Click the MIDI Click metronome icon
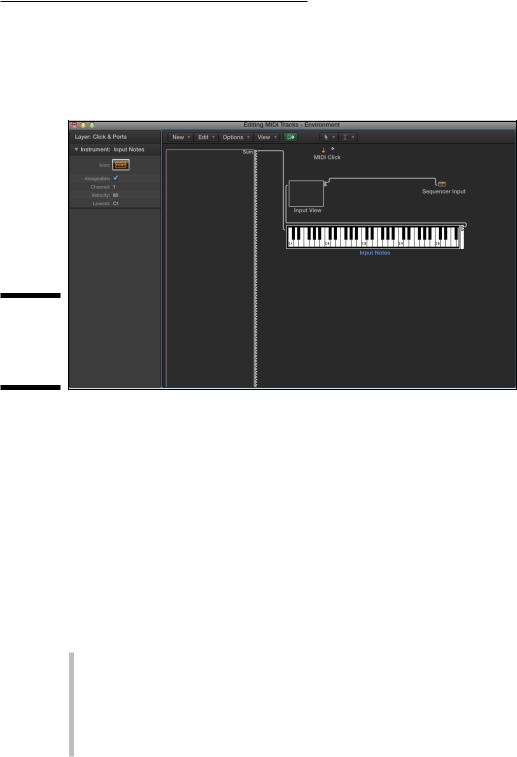 pos(324,150)
